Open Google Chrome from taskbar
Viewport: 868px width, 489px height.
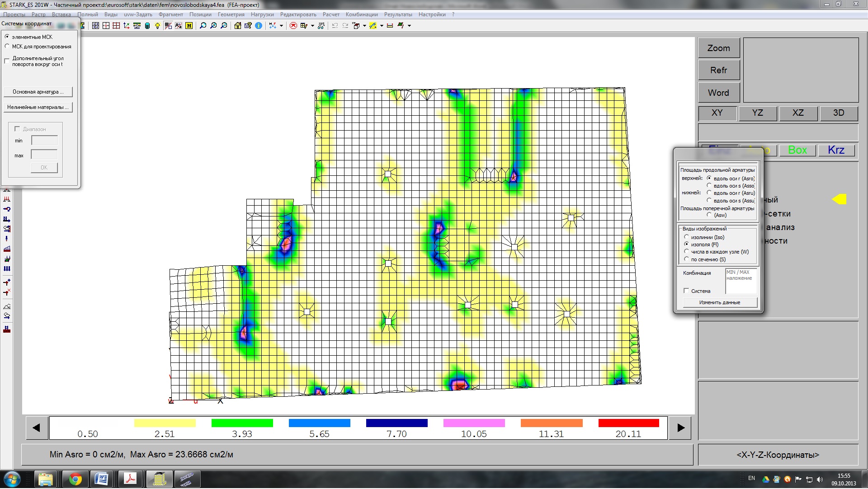(x=75, y=480)
